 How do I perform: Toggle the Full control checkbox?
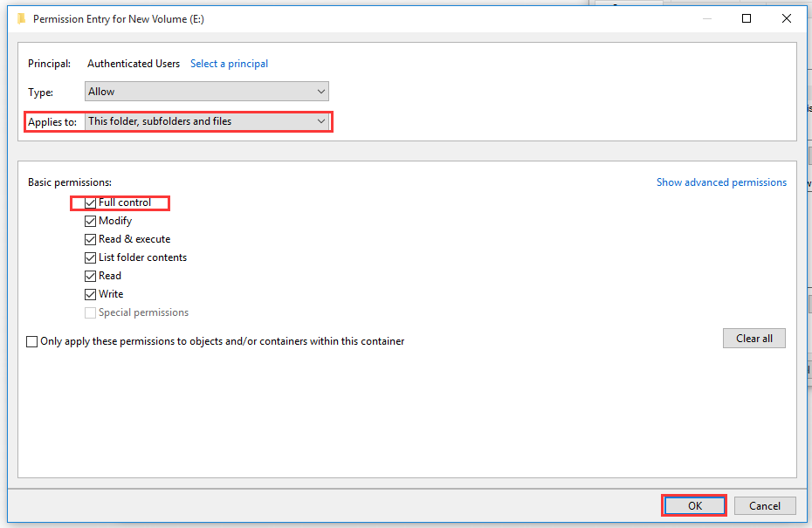coord(90,203)
